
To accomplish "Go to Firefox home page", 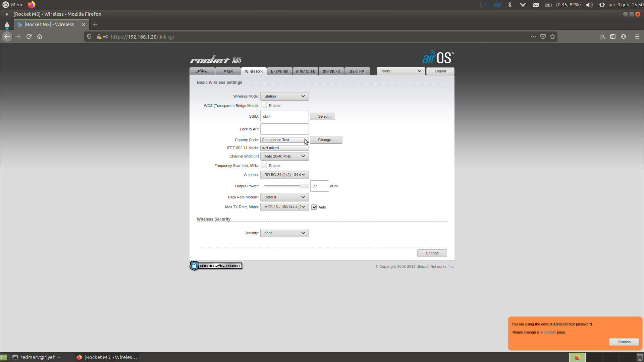I will point(40,37).
